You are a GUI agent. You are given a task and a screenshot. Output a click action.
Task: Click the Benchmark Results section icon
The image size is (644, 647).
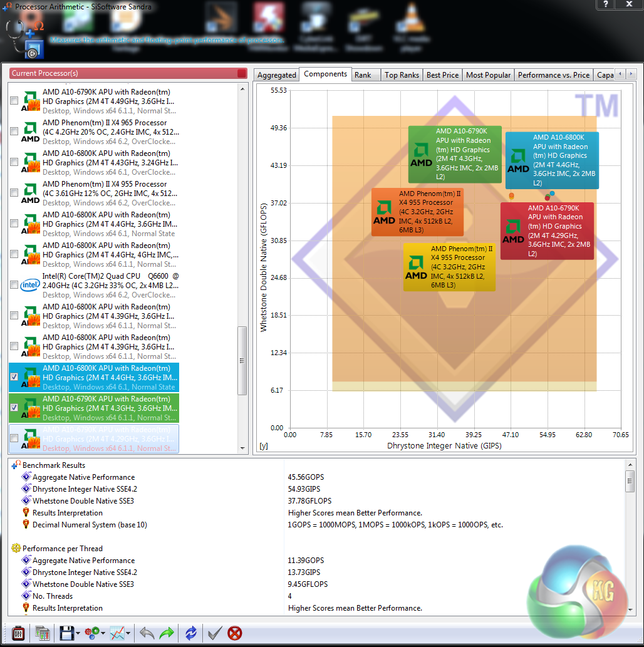pyautogui.click(x=16, y=465)
